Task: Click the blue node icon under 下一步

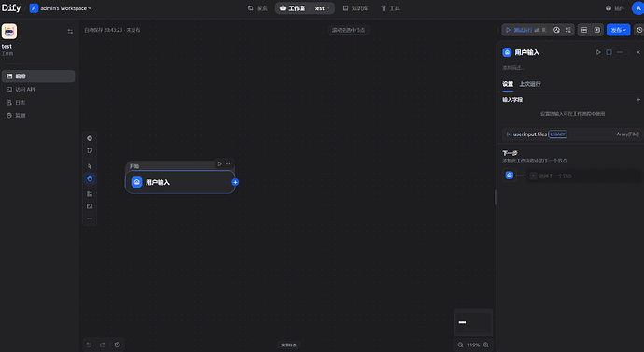Action: 510,176
